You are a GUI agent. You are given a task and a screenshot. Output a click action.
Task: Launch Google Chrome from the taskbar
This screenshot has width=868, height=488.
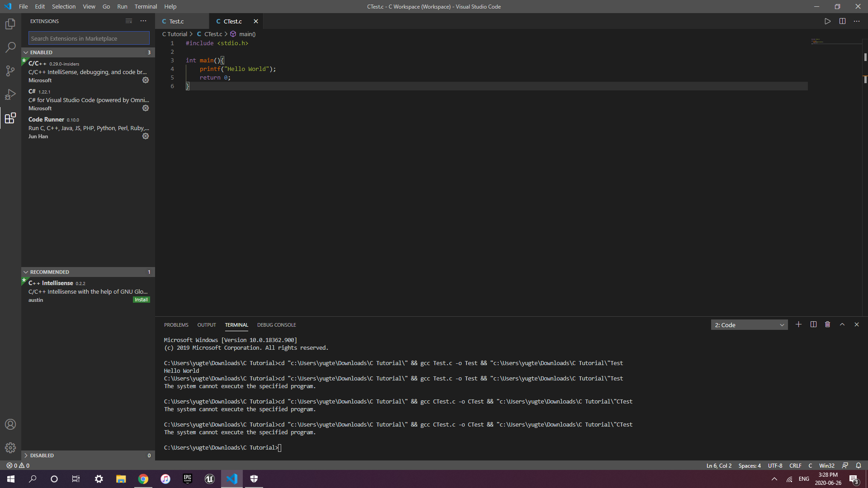click(x=143, y=479)
